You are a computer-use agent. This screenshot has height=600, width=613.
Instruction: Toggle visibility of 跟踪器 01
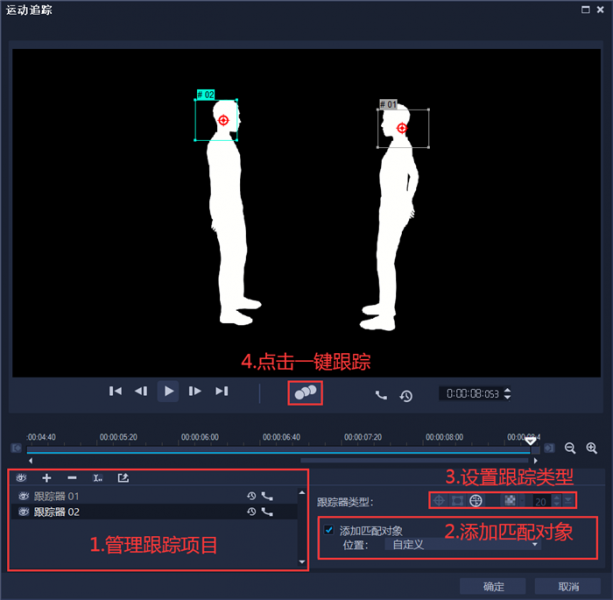coord(23,496)
